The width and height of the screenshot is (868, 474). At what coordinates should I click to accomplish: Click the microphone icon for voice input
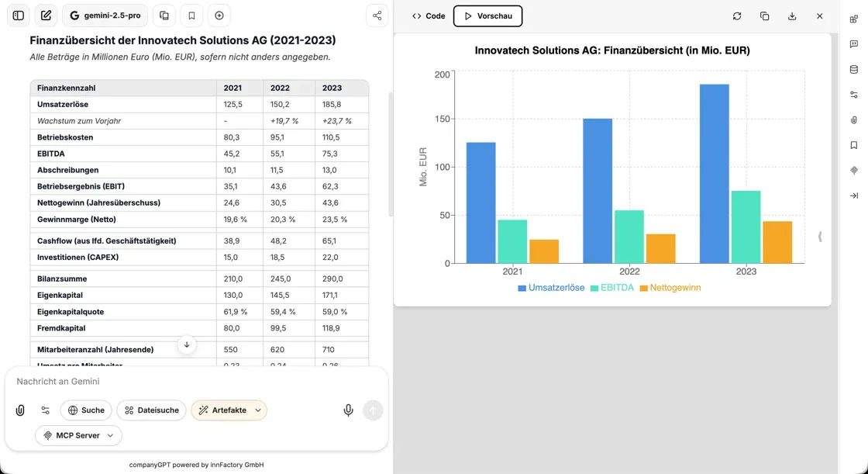click(349, 410)
